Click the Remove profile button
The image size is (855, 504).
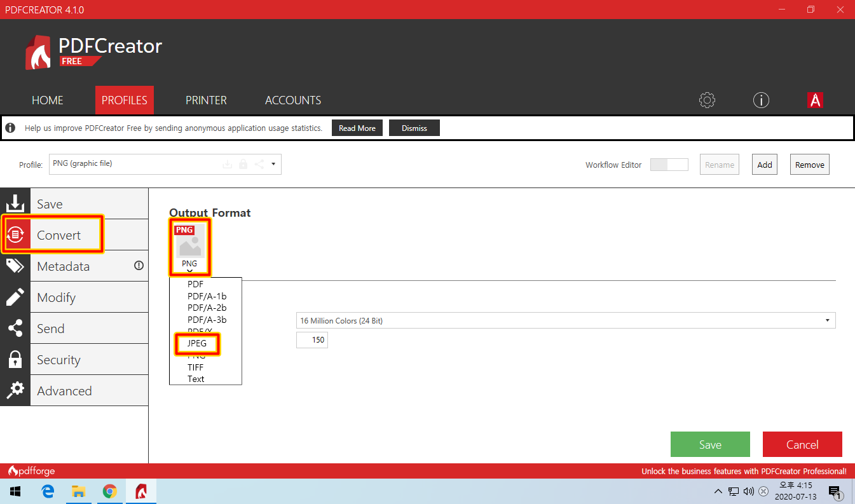pyautogui.click(x=810, y=165)
